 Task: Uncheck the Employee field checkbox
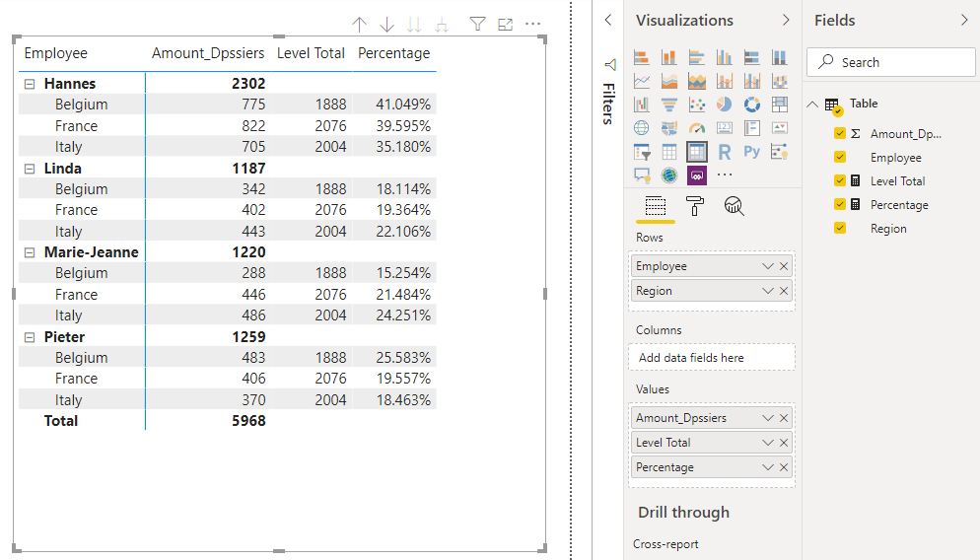point(840,157)
